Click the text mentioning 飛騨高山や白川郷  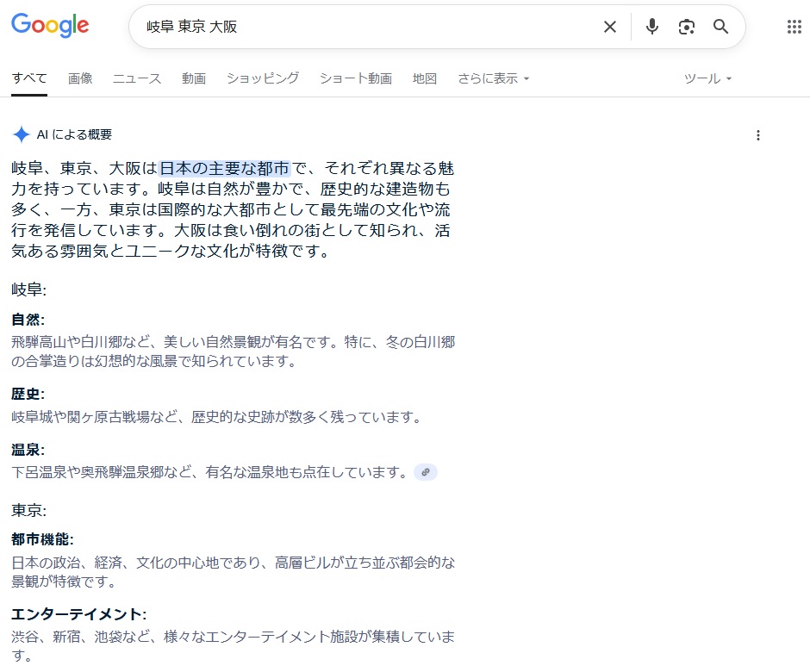click(x=233, y=352)
